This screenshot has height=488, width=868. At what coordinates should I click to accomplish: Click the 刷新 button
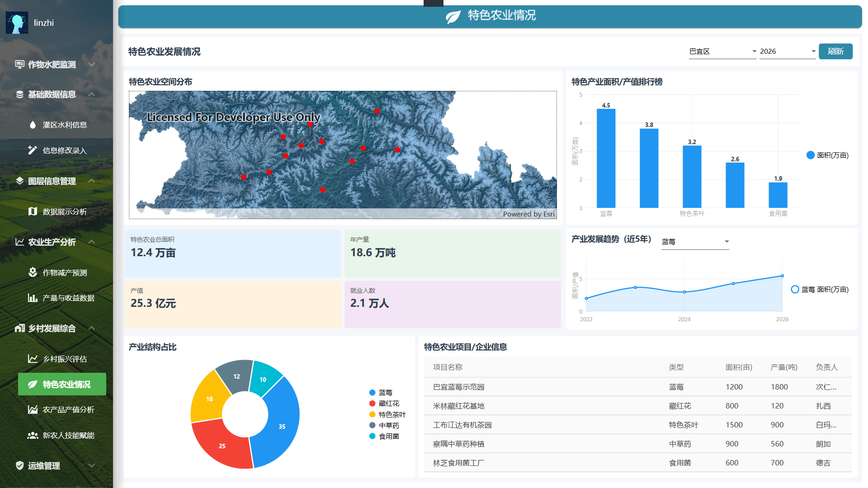click(x=835, y=52)
